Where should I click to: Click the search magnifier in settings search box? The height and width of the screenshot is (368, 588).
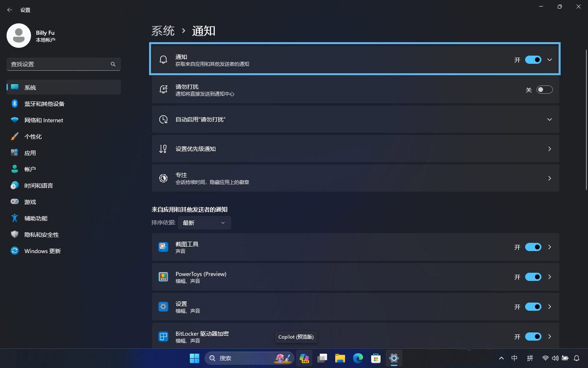[113, 64]
